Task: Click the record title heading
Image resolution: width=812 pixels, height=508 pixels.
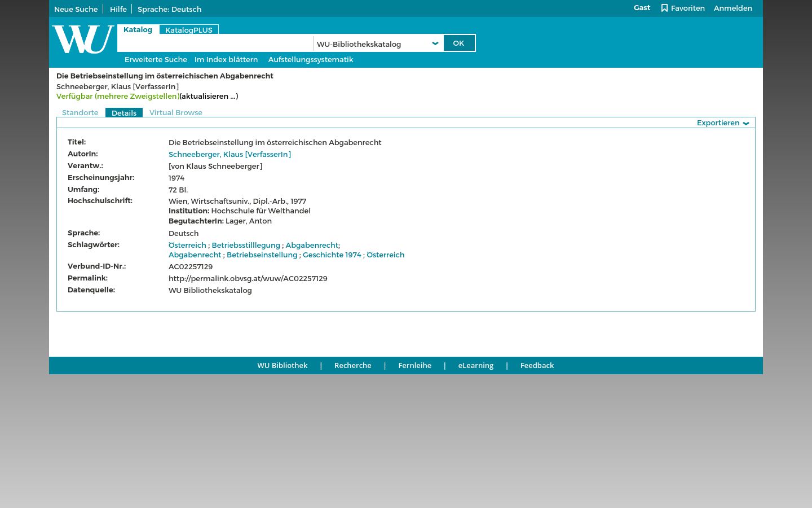Action: click(165, 76)
